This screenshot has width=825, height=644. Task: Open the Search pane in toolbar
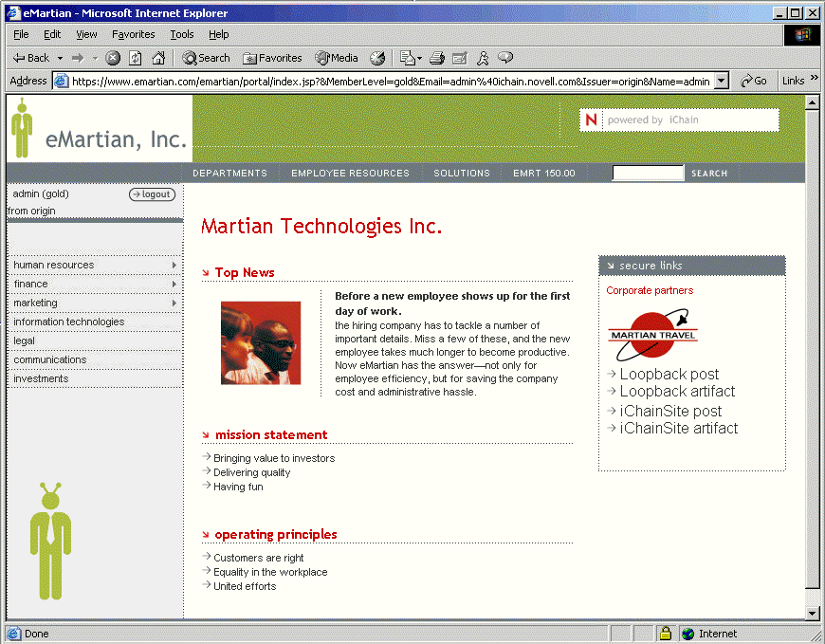[206, 58]
